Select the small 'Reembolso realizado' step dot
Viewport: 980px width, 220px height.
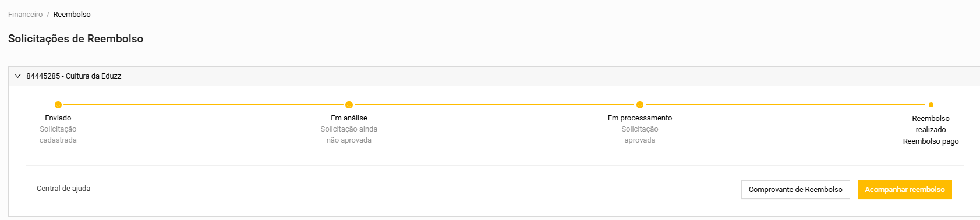tap(931, 105)
